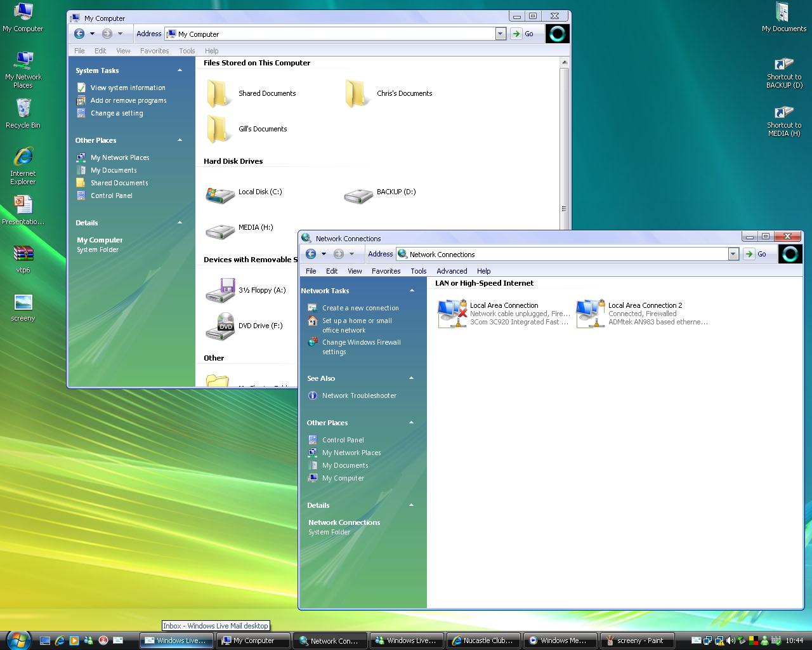Screen dimensions: 812x650
Task: Click the Create a new connection link
Action: [x=360, y=308]
